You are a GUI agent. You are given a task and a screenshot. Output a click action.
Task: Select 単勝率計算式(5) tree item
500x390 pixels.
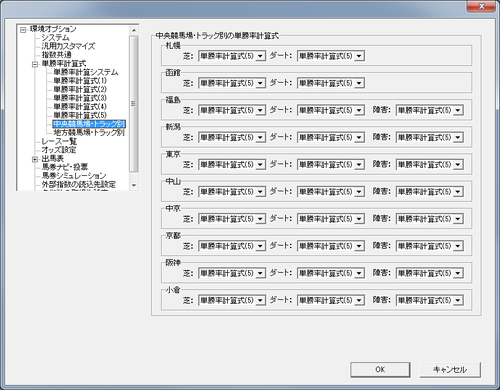pyautogui.click(x=80, y=116)
